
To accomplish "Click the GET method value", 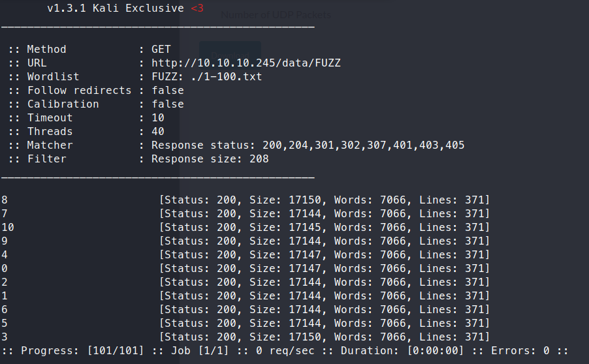I will pyautogui.click(x=161, y=50).
